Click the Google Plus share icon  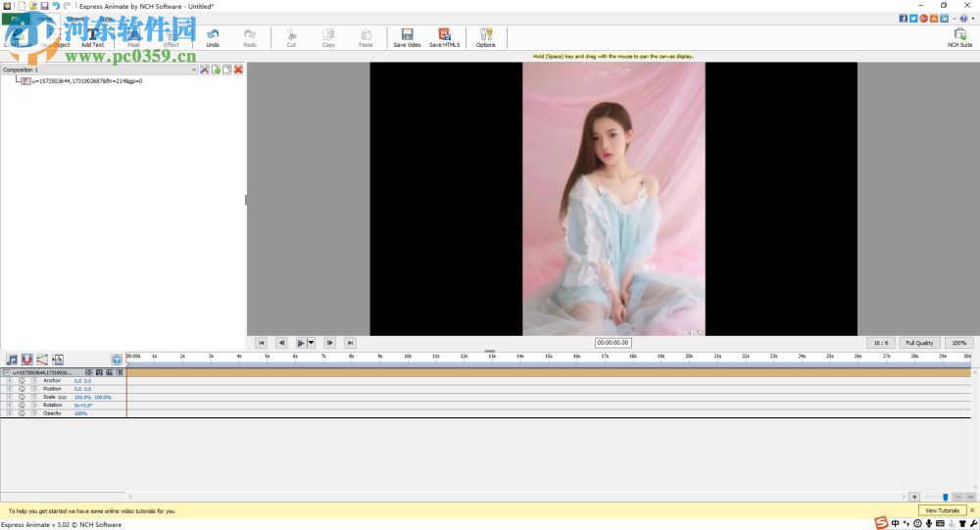click(x=923, y=19)
